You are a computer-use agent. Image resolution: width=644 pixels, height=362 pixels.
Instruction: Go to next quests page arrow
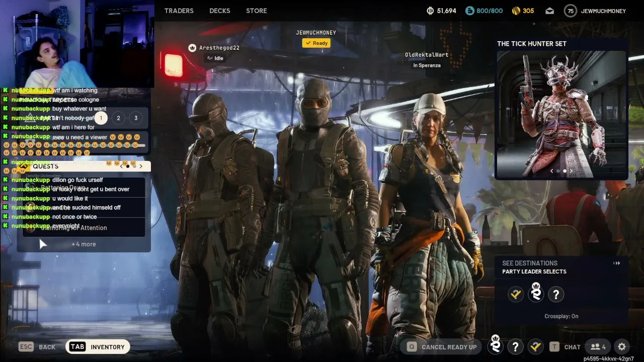141,166
